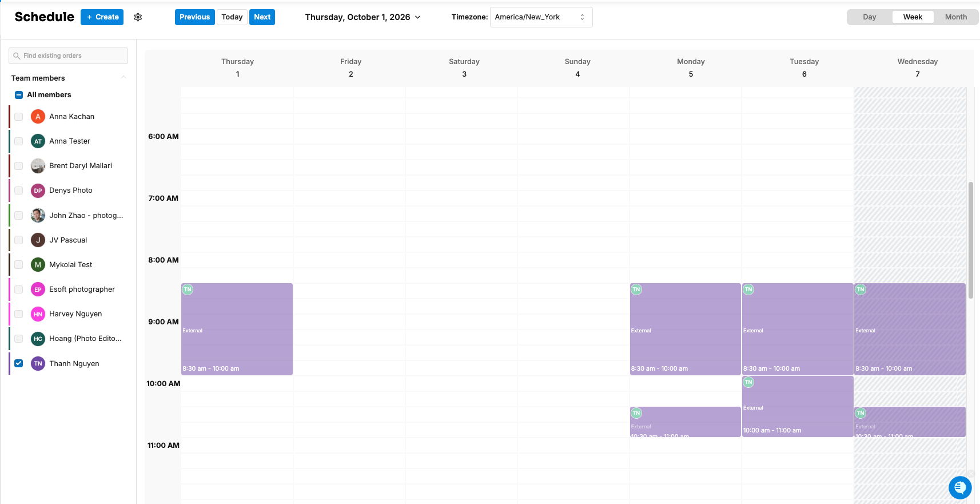Uncheck the Thanh Nguyen checkbox
980x504 pixels.
[x=19, y=363]
